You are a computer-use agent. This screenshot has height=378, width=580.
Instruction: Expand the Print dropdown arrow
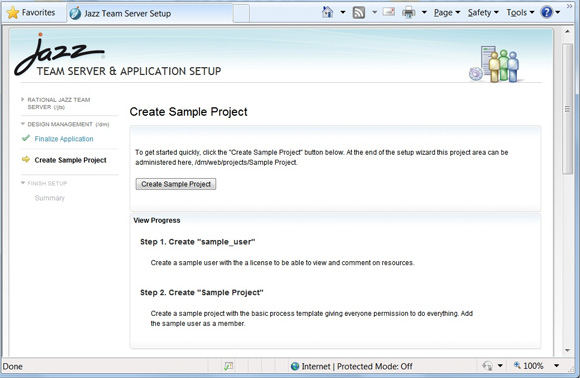tap(424, 13)
